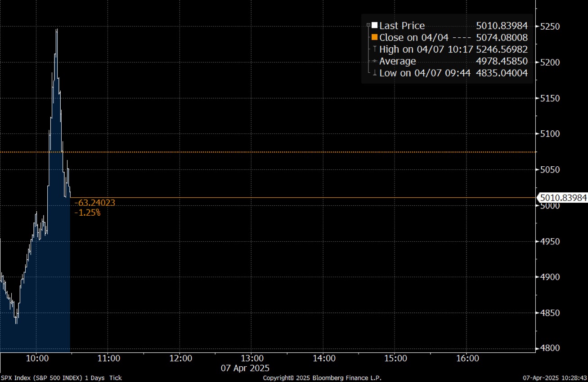Click the 5250 price axis label

pos(550,27)
